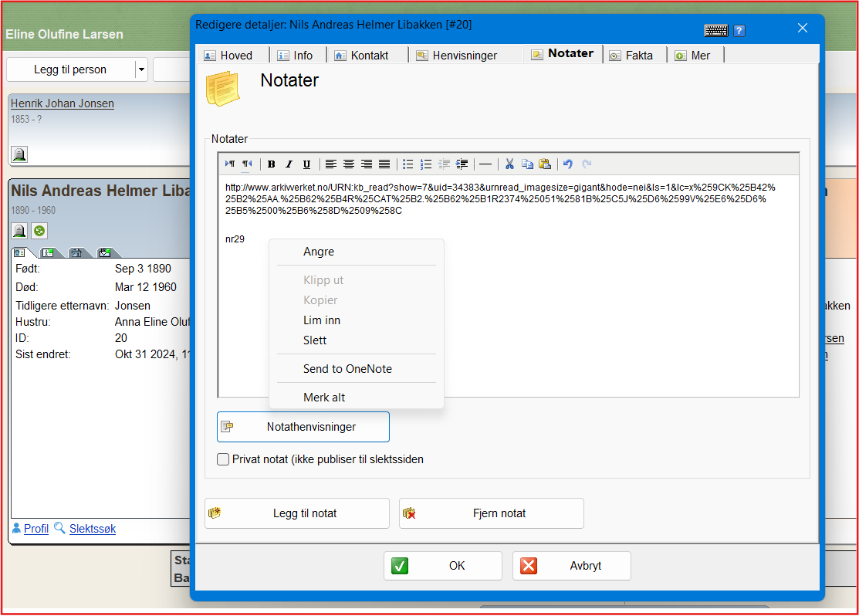Image resolution: width=859 pixels, height=616 pixels.
Task: Click green sync icon under Nils Andreas
Action: point(39,231)
